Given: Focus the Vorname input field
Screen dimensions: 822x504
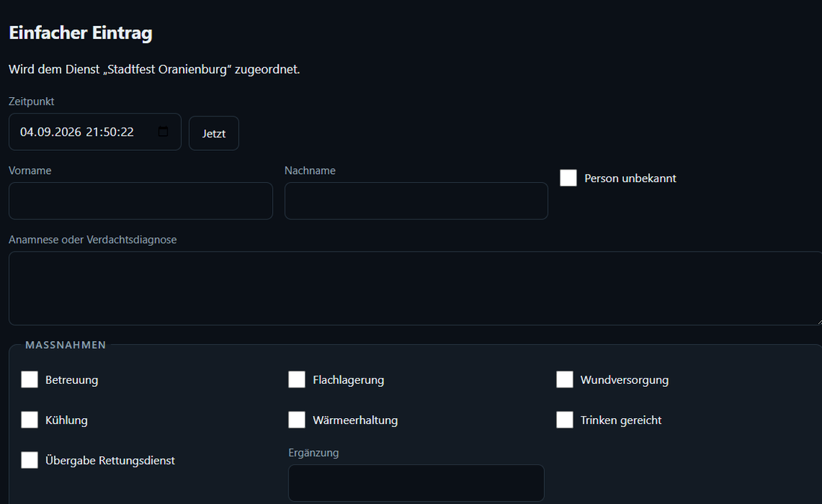Looking at the screenshot, I should point(140,201).
